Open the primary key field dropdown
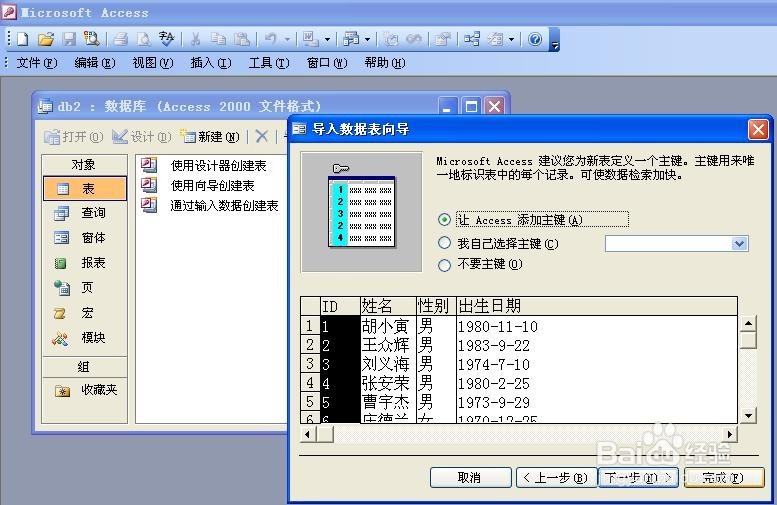The image size is (777, 505). click(x=739, y=243)
